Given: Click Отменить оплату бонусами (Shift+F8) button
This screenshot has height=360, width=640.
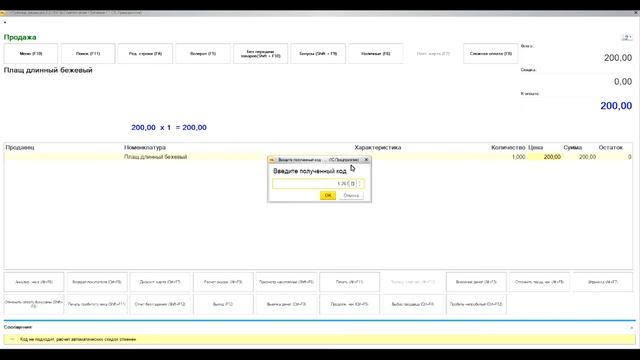Looking at the screenshot, I should click(34, 304).
